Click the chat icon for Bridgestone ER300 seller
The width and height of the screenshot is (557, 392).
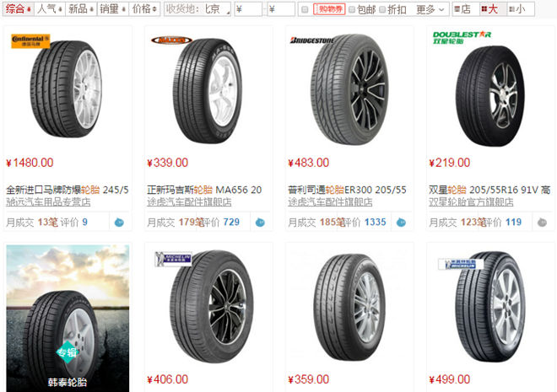click(401, 223)
